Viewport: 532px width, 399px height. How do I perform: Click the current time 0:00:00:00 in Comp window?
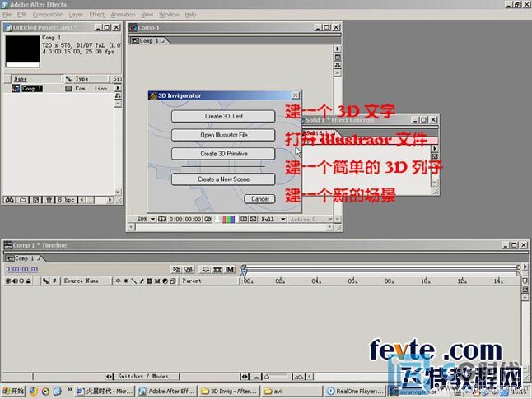pos(185,220)
